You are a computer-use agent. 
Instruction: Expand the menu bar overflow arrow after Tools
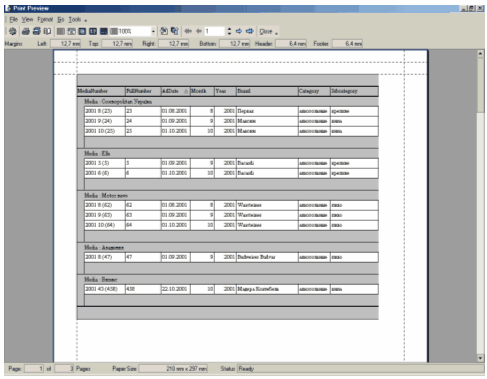click(x=86, y=21)
